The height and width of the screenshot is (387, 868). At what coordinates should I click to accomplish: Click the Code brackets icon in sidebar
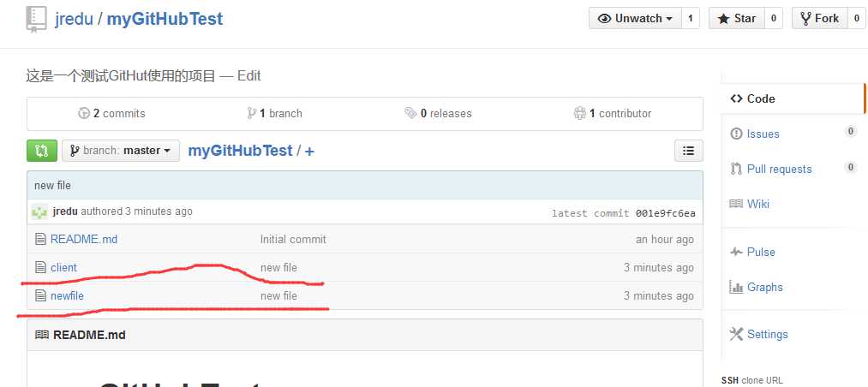pos(736,99)
